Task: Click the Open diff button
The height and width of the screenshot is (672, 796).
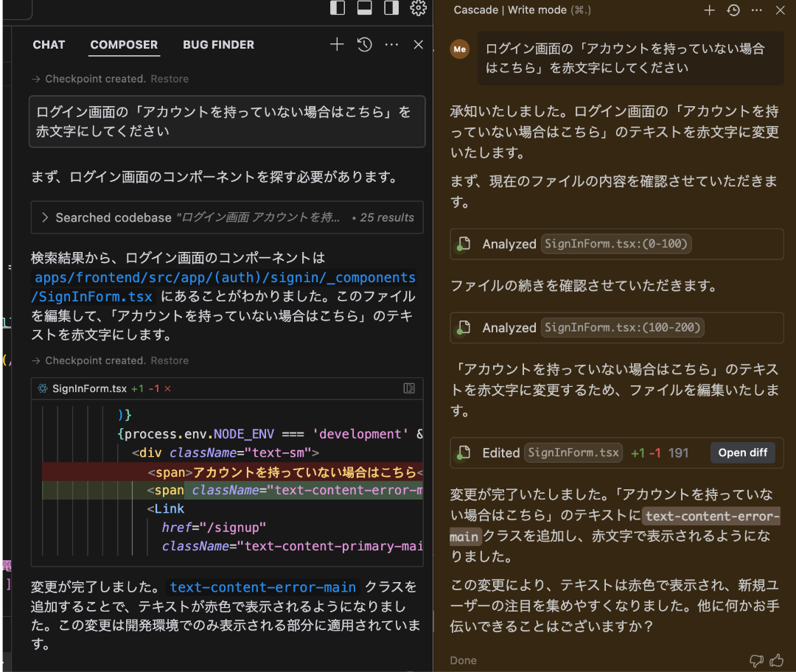Action: [742, 452]
